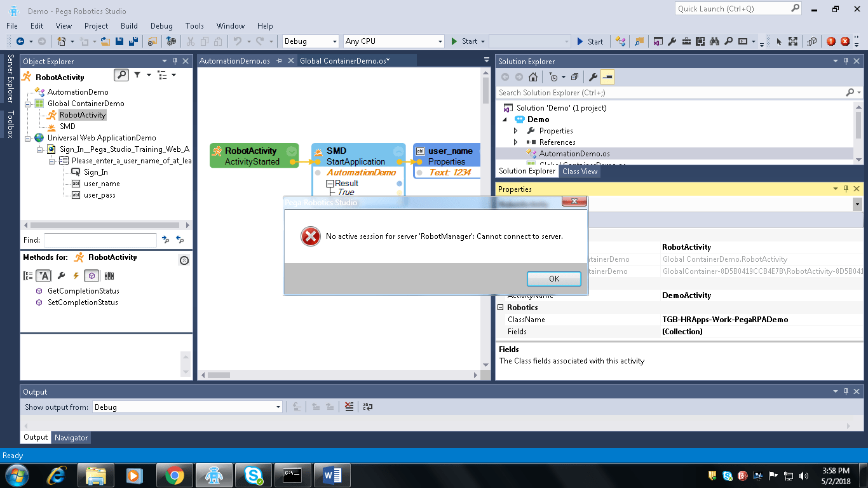Click the Solution Explorer wrench properties icon

593,77
